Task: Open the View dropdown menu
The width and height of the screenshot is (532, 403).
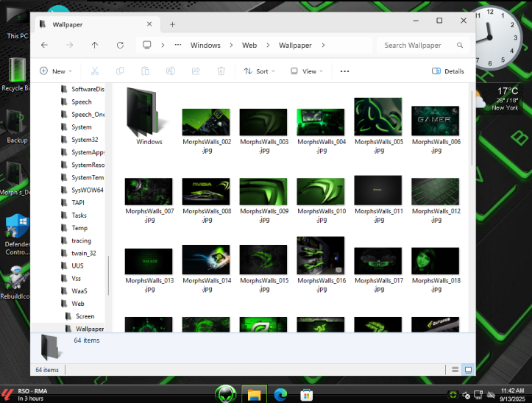Action: coord(306,71)
